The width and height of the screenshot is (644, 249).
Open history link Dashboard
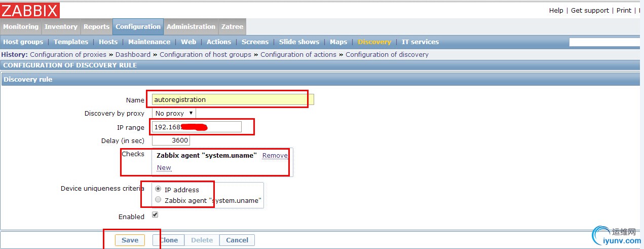pos(133,54)
